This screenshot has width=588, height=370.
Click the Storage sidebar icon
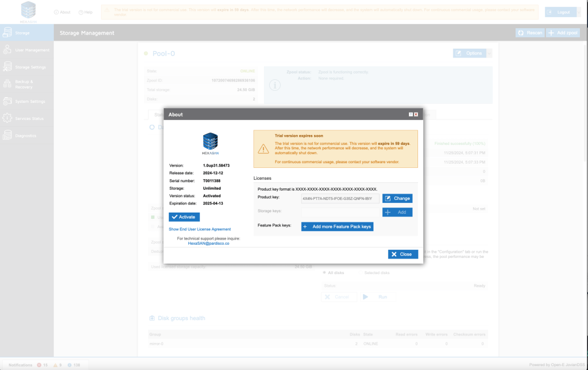coord(8,33)
